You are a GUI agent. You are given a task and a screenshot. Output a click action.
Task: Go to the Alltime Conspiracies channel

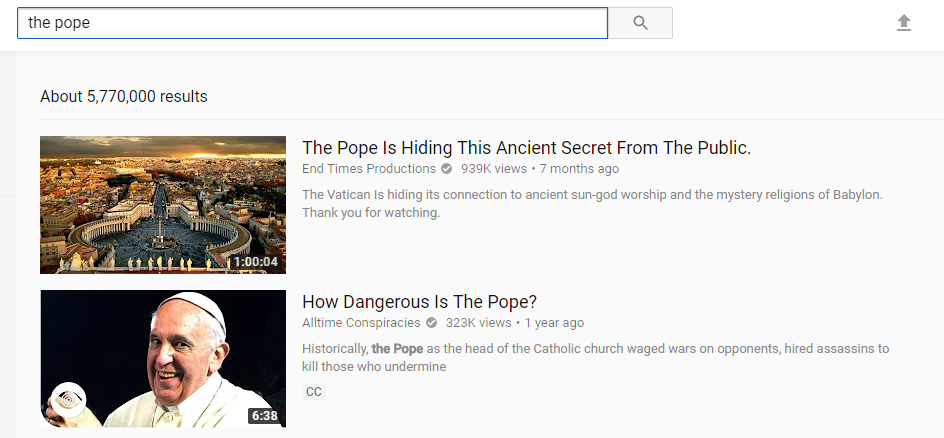pos(361,323)
